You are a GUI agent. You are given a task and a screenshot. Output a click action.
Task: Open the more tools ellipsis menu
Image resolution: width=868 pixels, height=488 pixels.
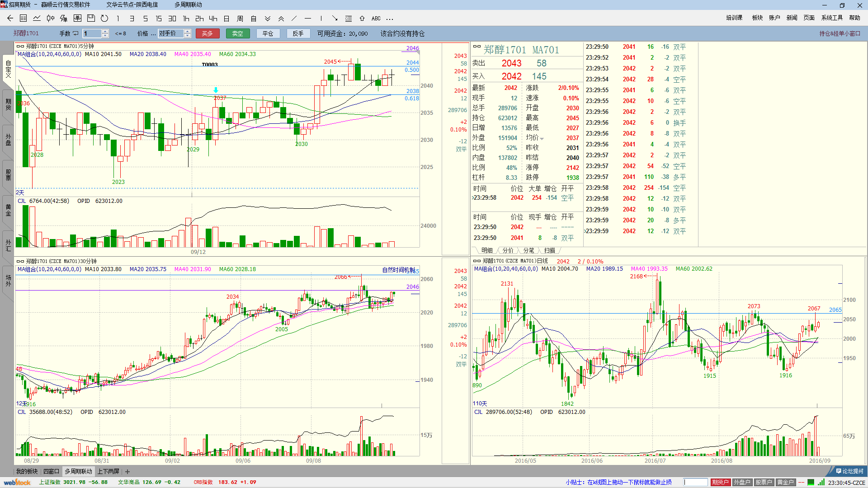pyautogui.click(x=390, y=19)
